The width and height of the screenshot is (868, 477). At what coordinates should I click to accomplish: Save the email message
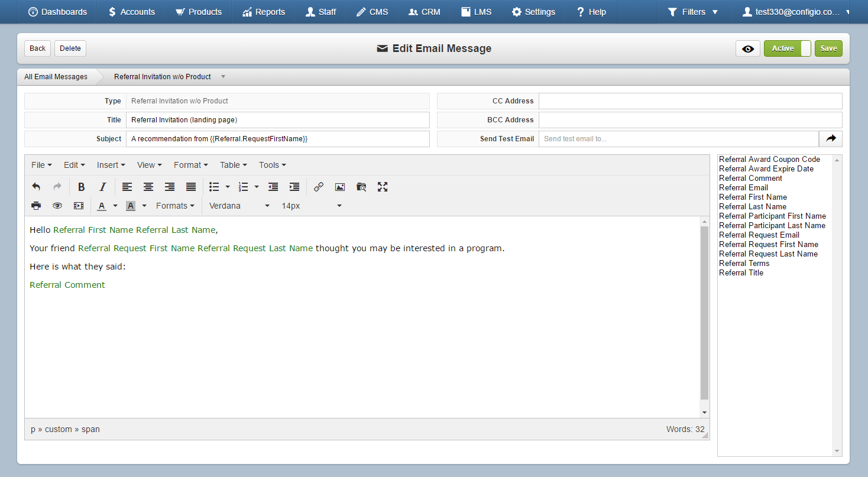(x=828, y=48)
